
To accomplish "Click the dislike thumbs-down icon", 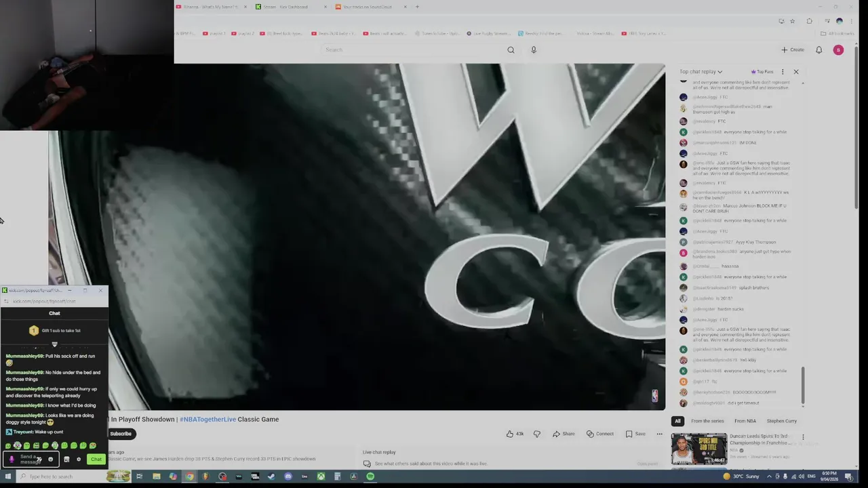I will (536, 434).
